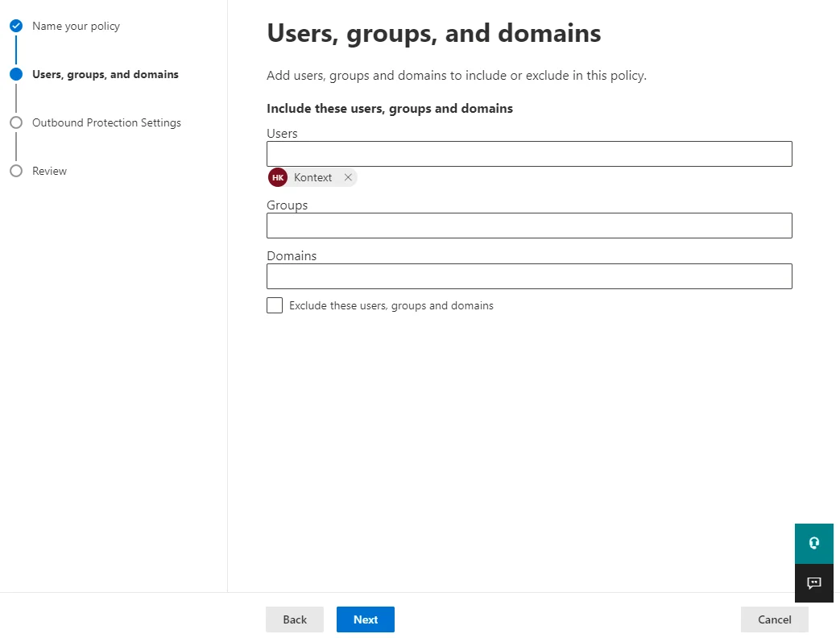Click into the Groups input field

click(x=529, y=226)
